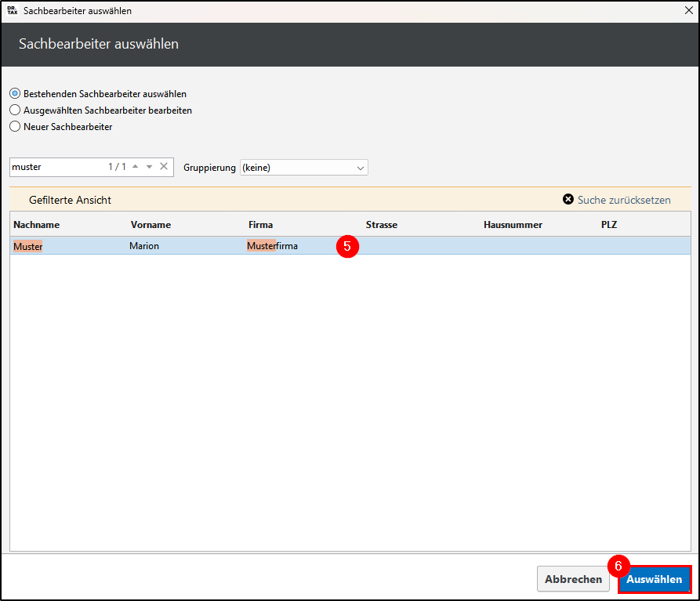The height and width of the screenshot is (601, 700).
Task: Click the Firma column header
Action: coord(261,225)
